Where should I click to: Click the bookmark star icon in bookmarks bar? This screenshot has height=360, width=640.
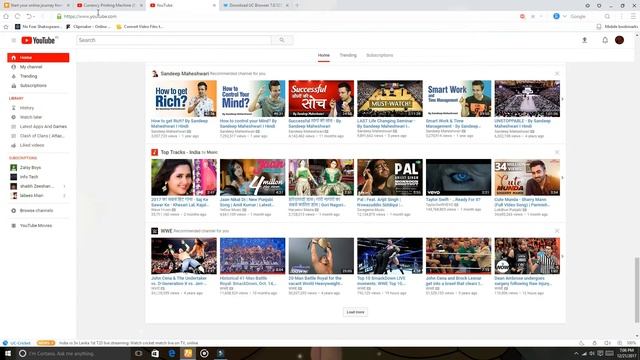(x=6, y=27)
